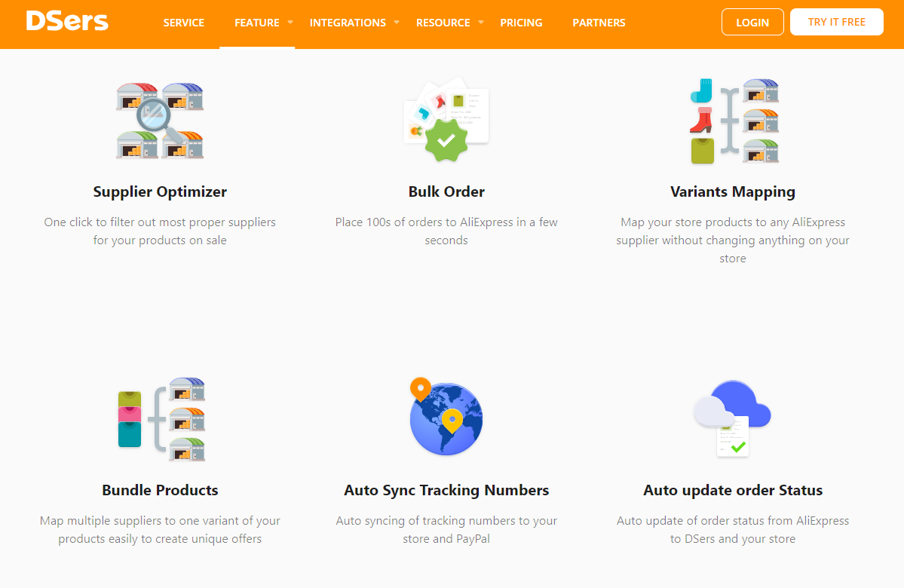
Task: Open the SERVICE menu item
Action: 183,23
